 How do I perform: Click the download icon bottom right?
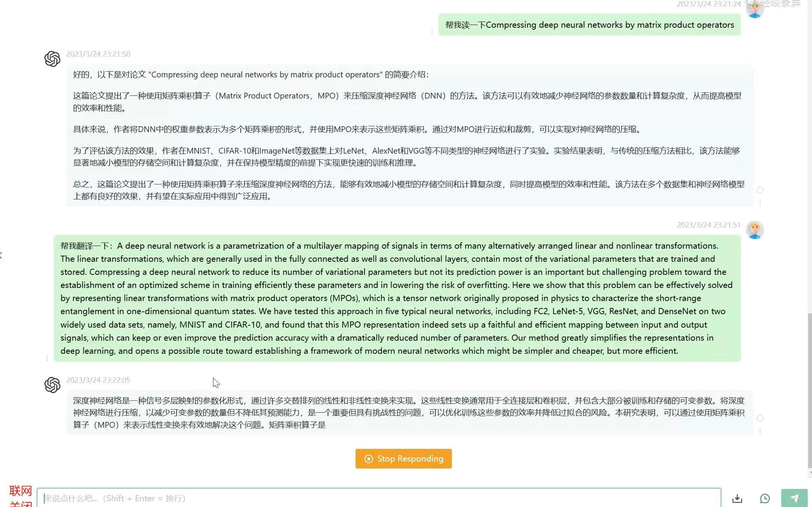click(x=737, y=498)
